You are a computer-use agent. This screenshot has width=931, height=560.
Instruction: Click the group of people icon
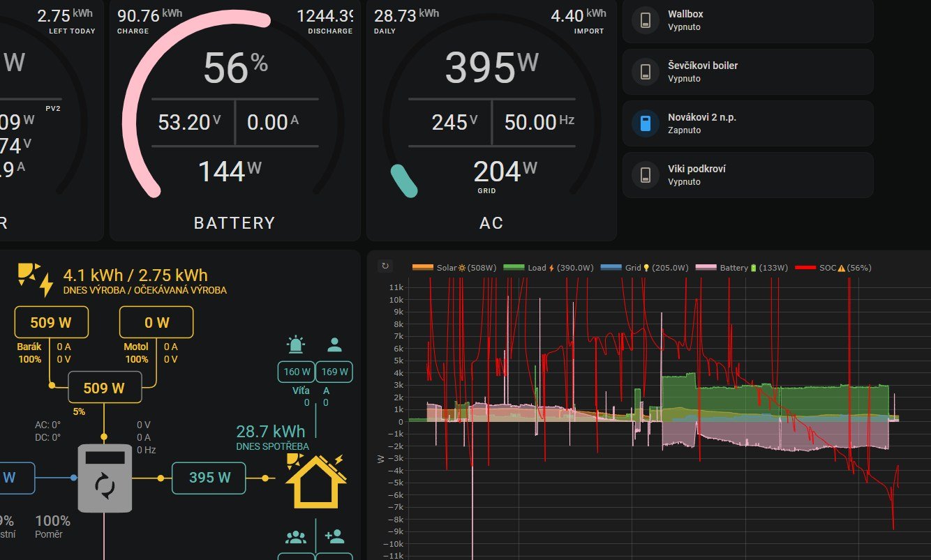point(297,537)
